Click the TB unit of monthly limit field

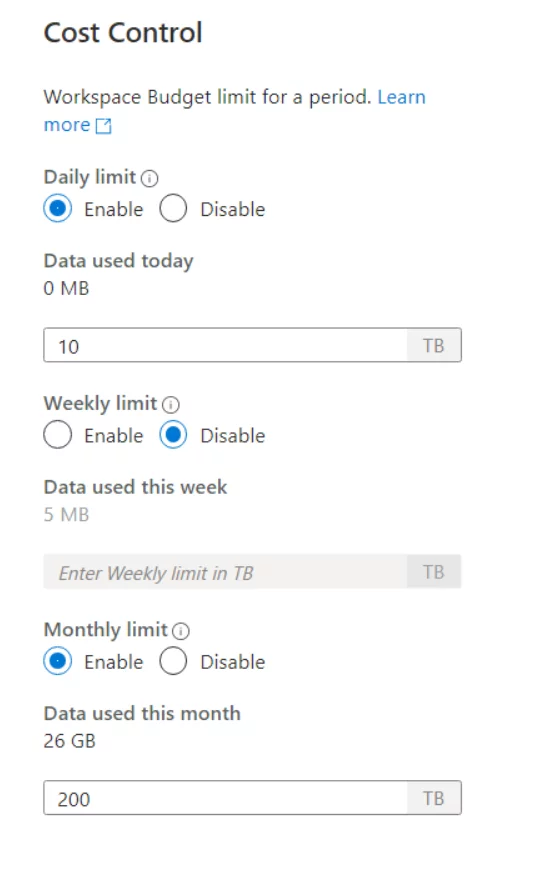click(x=434, y=798)
